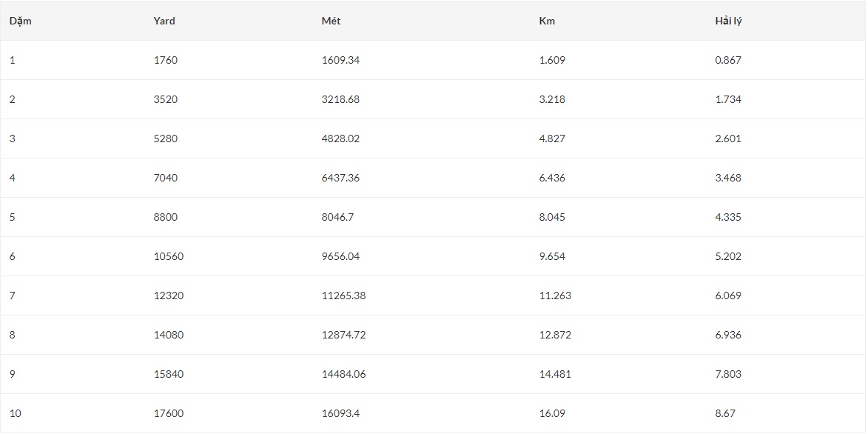
Task: Click the row number 10 cell
Action: coord(15,413)
